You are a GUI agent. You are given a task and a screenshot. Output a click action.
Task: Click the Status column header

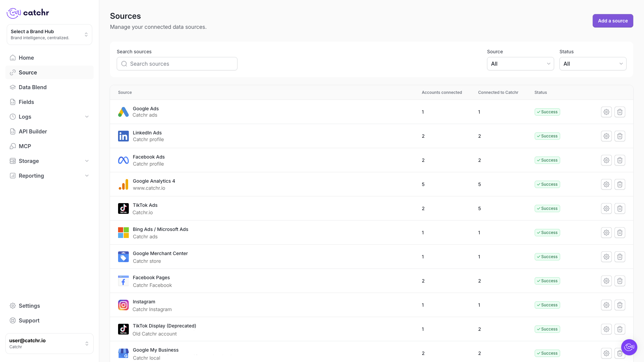pyautogui.click(x=541, y=93)
